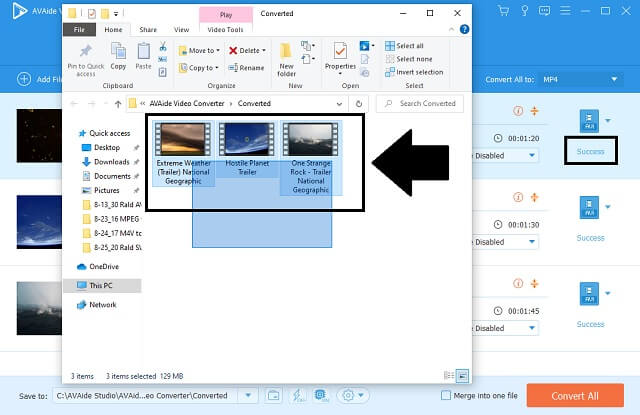Click orange compress icon for 00:01:30 video

tap(535, 197)
